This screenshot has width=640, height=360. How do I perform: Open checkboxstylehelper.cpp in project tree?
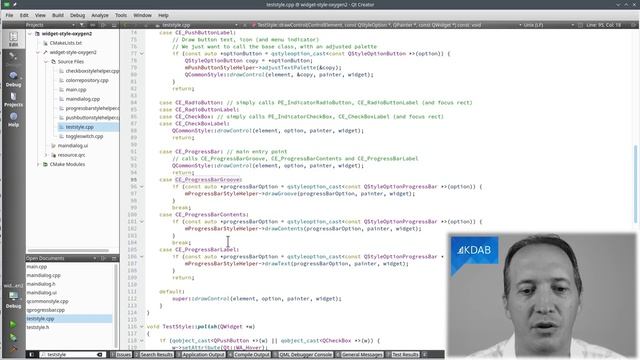(x=92, y=71)
